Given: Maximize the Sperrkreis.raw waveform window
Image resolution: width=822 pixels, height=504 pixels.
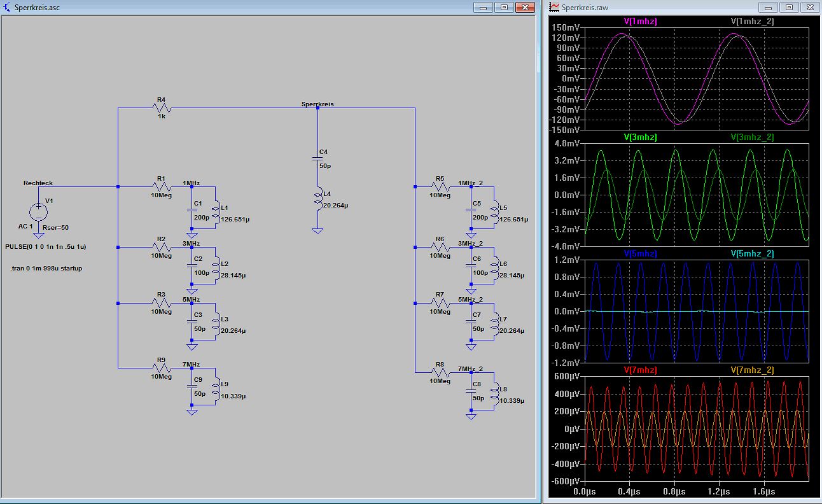Looking at the screenshot, I should click(789, 7).
